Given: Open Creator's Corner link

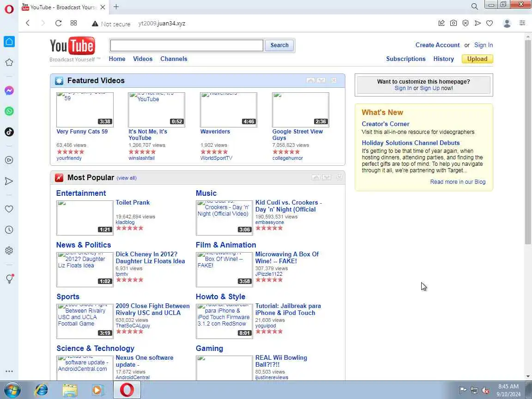Looking at the screenshot, I should coord(386,124).
